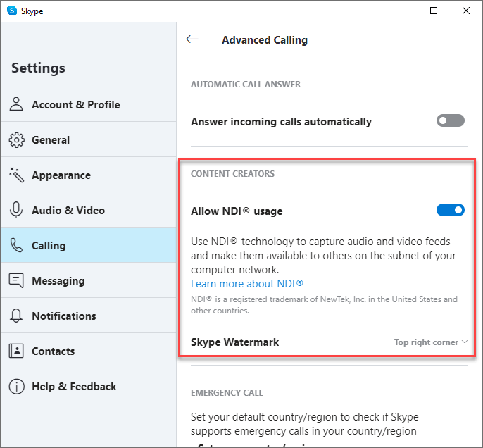This screenshot has width=483, height=448.
Task: Click the back arrow icon
Action: [x=192, y=40]
